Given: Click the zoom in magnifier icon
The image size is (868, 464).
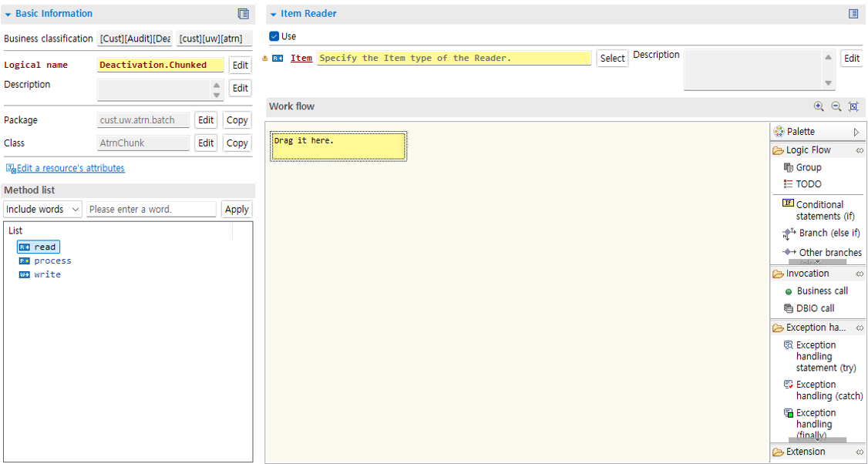Looking at the screenshot, I should pyautogui.click(x=819, y=106).
